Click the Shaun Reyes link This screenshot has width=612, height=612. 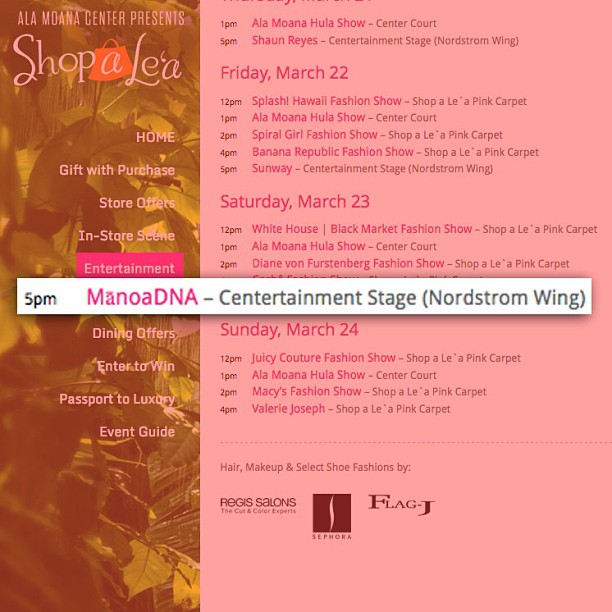pyautogui.click(x=285, y=41)
